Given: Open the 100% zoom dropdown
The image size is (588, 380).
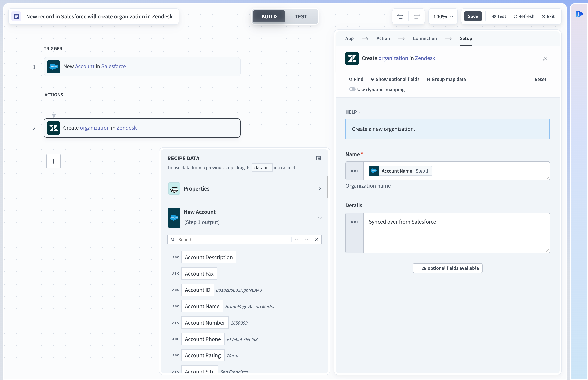Looking at the screenshot, I should coord(443,16).
